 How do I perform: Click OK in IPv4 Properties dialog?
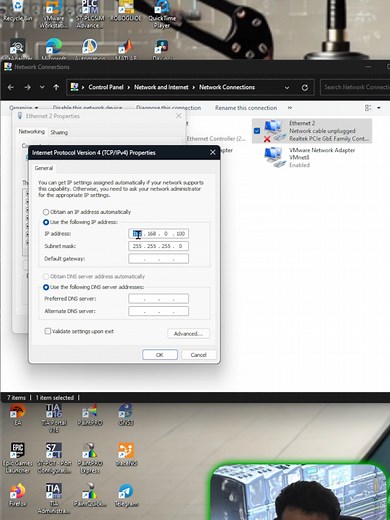click(160, 355)
